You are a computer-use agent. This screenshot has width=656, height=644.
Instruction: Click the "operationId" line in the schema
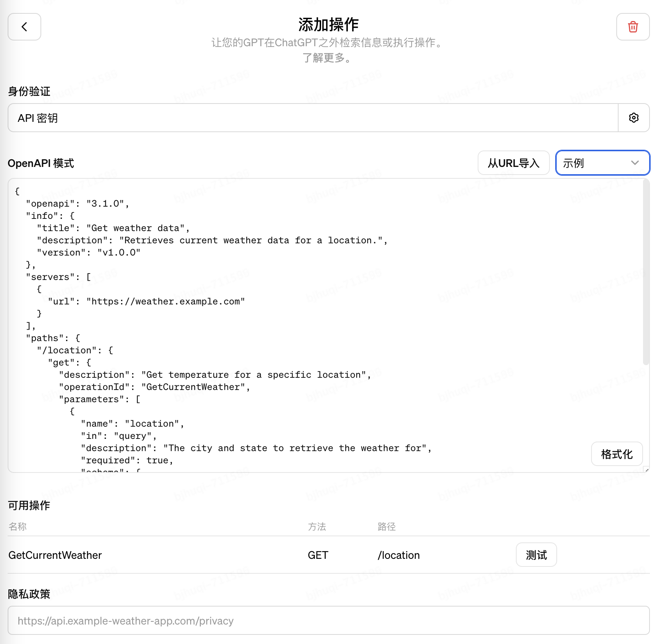[x=154, y=387]
